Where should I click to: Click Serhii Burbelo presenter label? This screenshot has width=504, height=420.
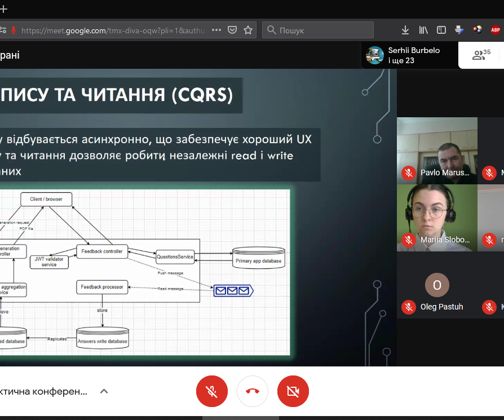pos(413,51)
